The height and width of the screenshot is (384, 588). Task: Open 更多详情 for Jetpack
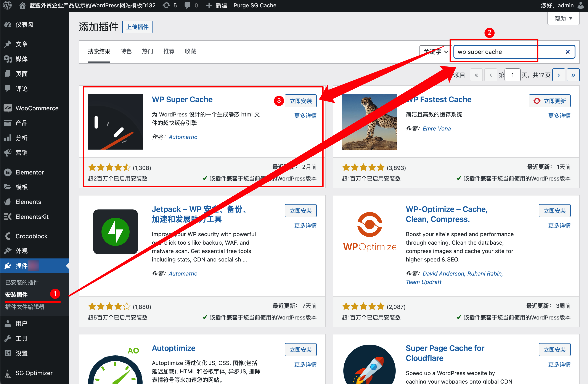(x=305, y=226)
